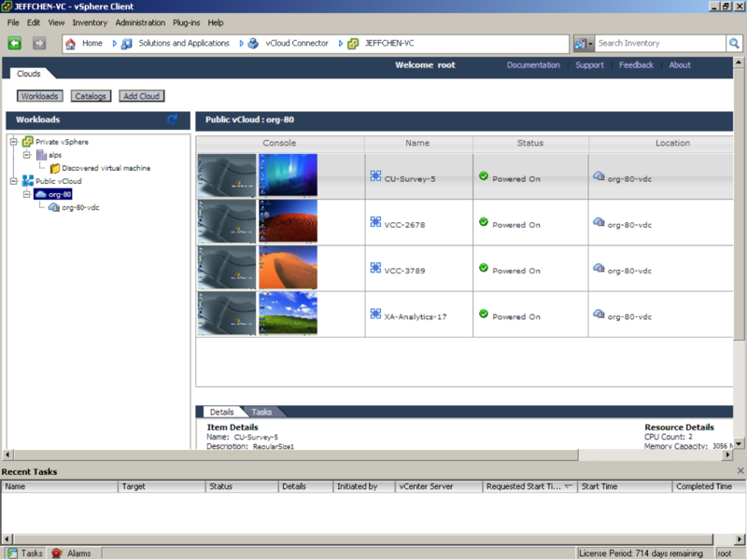Open XA-Analytics-17 green hill console thumbnail
The height and width of the screenshot is (560, 747).
[288, 313]
